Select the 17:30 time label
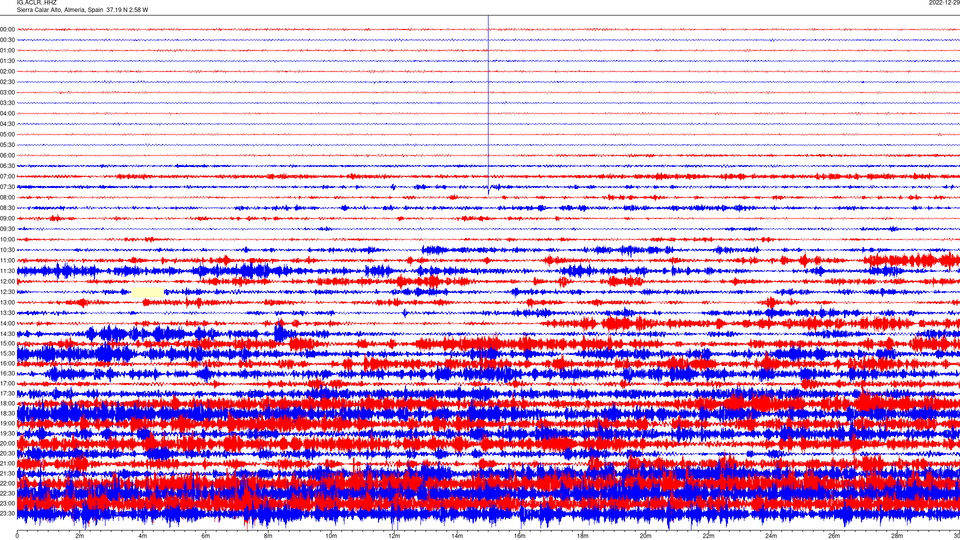Viewport: 960px width, 540px height. [8, 393]
